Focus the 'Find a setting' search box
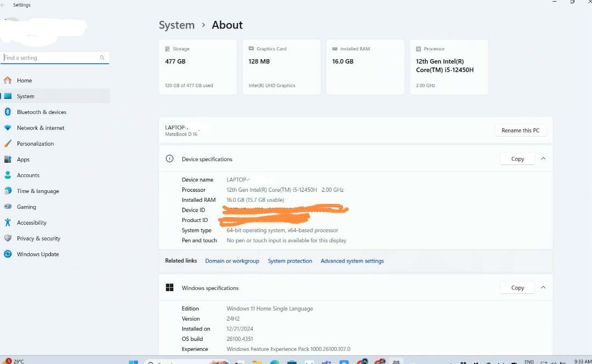 point(55,58)
